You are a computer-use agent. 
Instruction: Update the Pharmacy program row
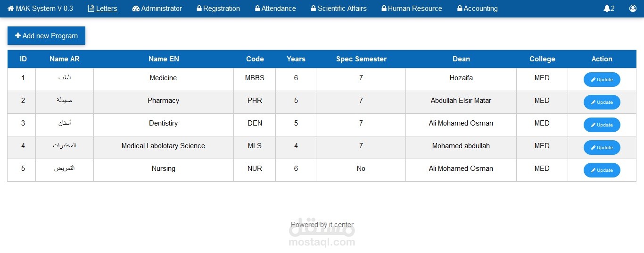pos(602,102)
